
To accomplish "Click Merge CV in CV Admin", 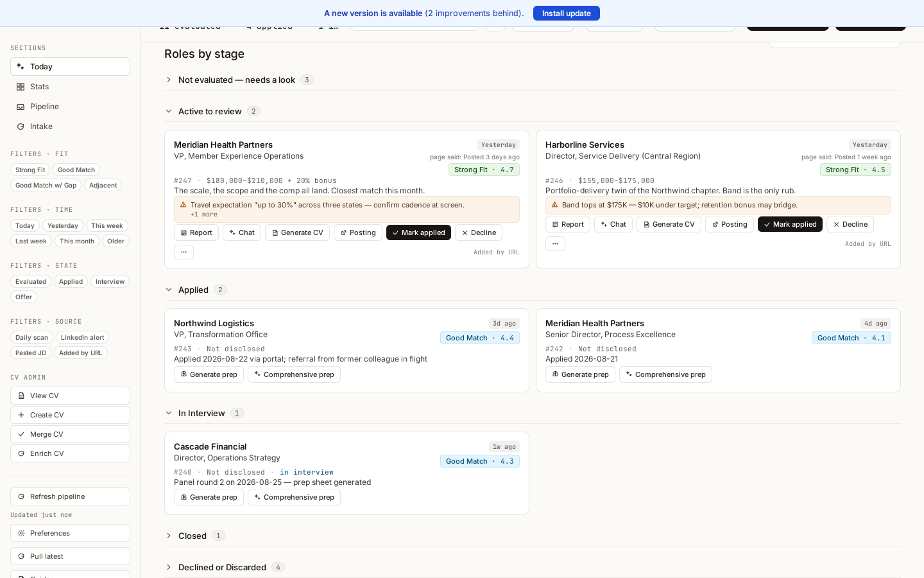I will 70,434.
